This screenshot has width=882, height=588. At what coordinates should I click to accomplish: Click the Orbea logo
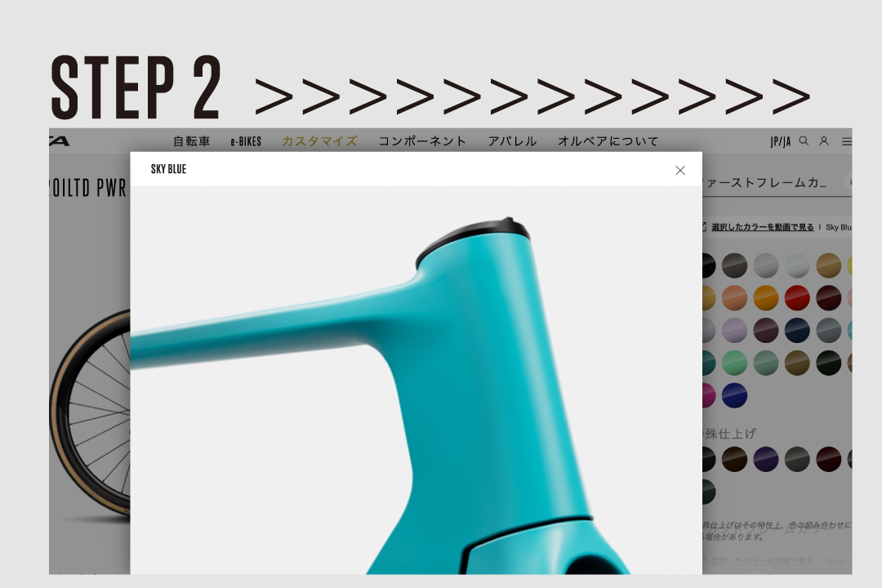pos(59,140)
